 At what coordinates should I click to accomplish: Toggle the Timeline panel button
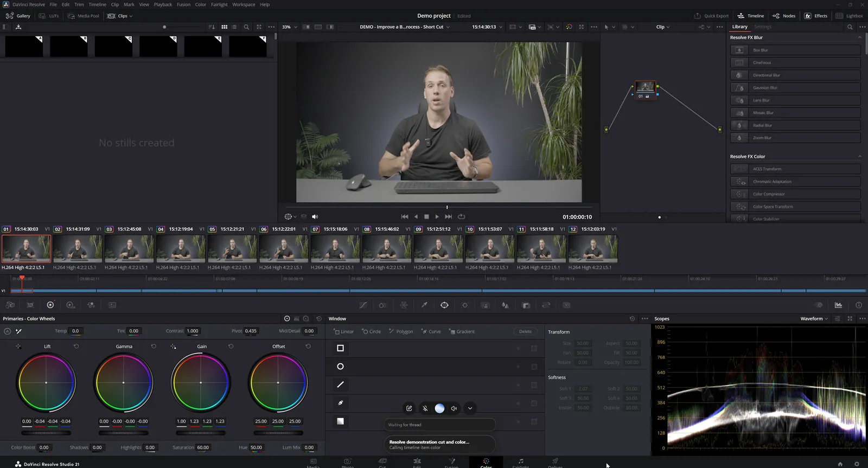tap(751, 16)
